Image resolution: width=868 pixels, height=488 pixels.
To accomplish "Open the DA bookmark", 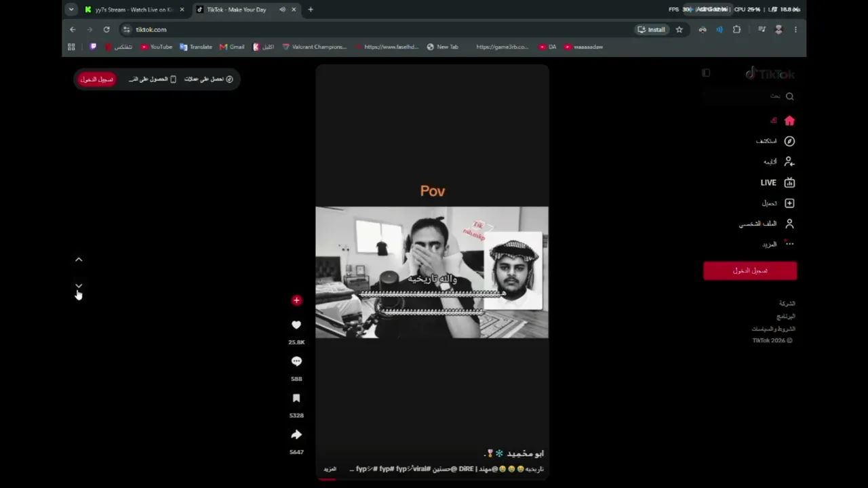I will pyautogui.click(x=548, y=47).
